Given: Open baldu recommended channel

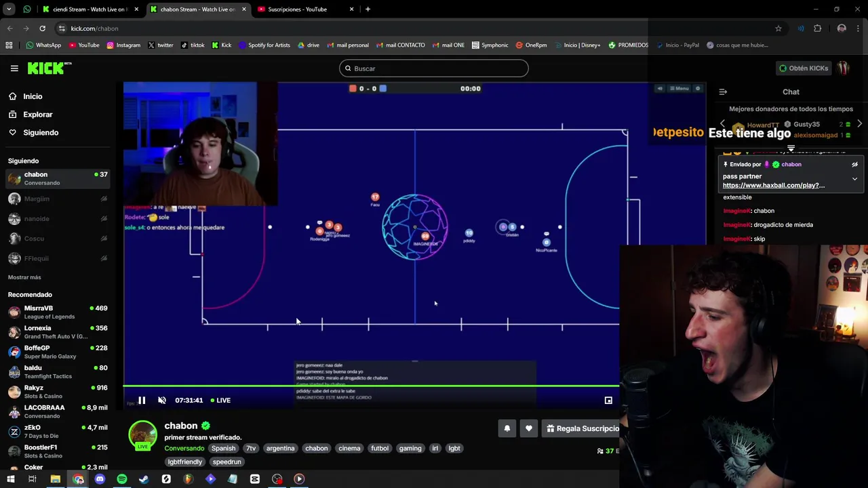Looking at the screenshot, I should 58,371.
